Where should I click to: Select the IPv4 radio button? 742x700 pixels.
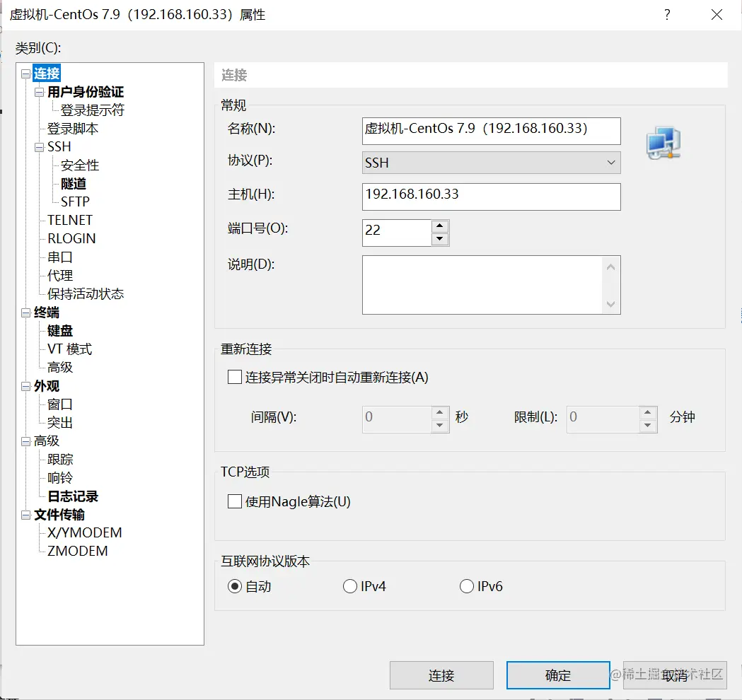point(349,586)
